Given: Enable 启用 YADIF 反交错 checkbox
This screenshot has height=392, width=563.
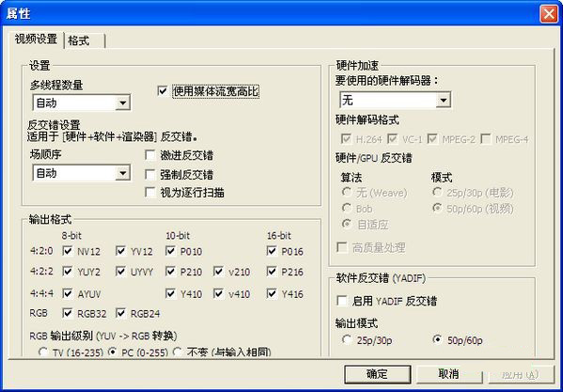Looking at the screenshot, I should 342,301.
